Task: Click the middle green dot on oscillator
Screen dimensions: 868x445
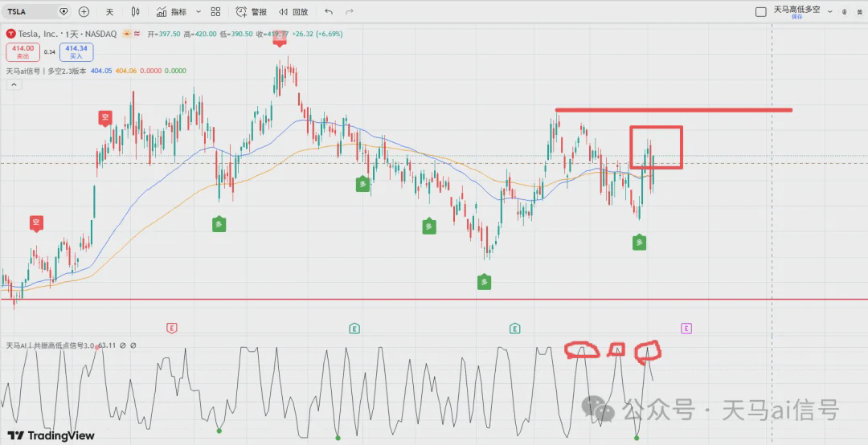Action: pyautogui.click(x=338, y=438)
